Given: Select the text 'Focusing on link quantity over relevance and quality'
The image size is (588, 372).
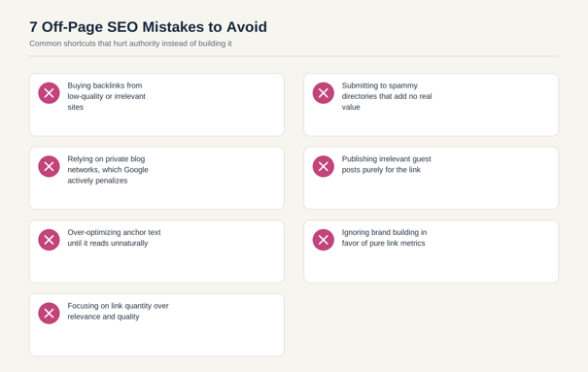Looking at the screenshot, I should point(119,312).
